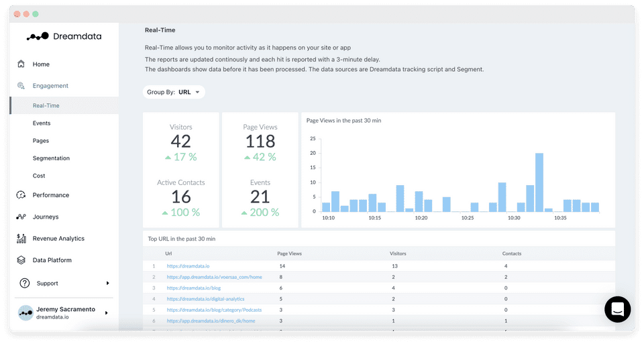Click the Performance gauge icon

tap(21, 195)
